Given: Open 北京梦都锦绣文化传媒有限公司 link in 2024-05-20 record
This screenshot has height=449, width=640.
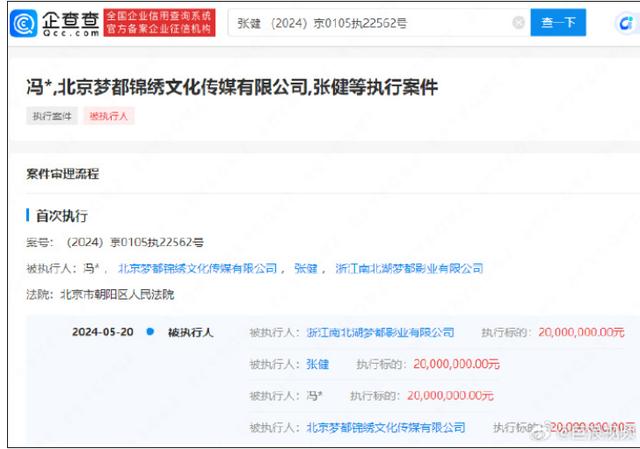Looking at the screenshot, I should point(386,427).
